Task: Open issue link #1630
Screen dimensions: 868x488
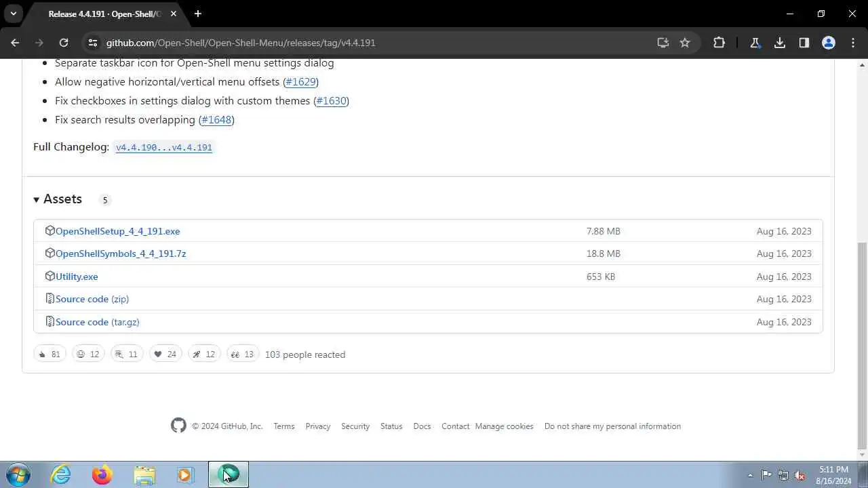Action: coord(331,100)
